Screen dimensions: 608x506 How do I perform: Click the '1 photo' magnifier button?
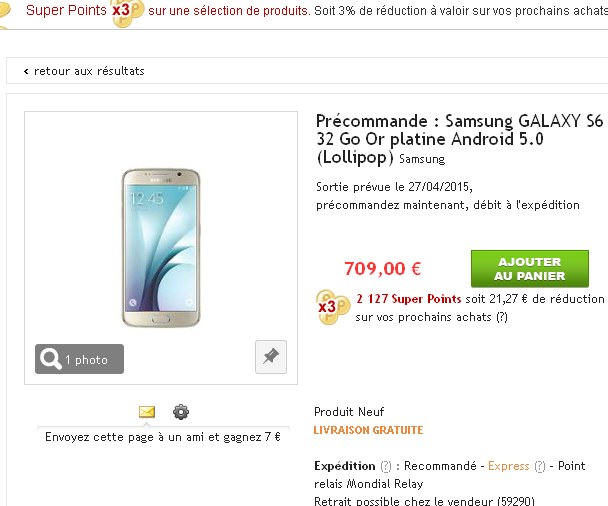point(80,359)
